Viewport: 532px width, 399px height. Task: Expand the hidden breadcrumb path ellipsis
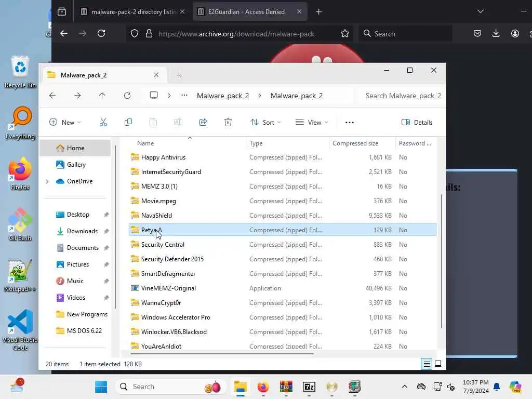[184, 96]
